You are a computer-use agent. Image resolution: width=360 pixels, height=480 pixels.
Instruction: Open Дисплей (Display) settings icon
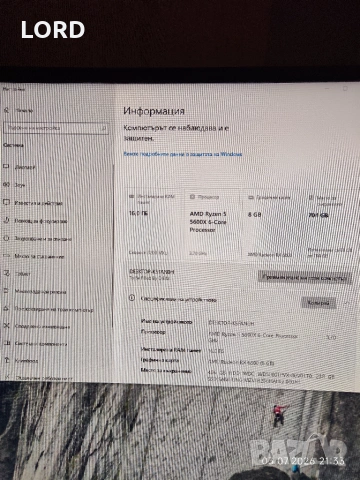click(x=6, y=166)
